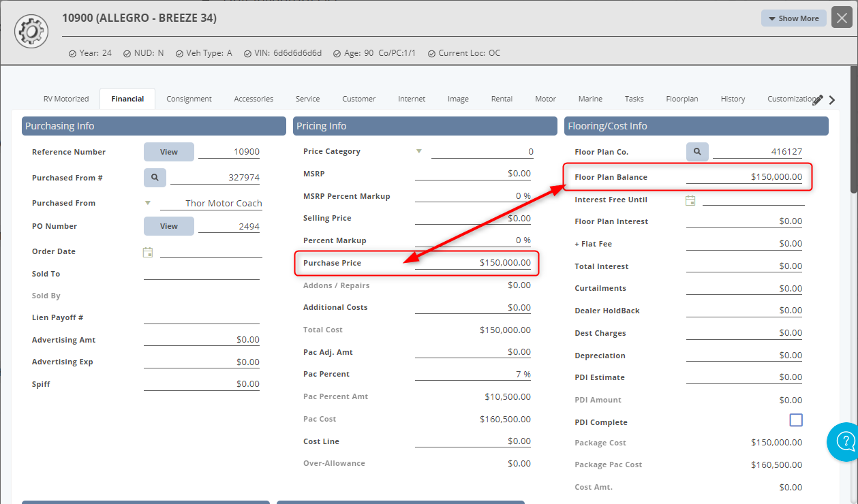Enable the PDI Complete checkbox
858x504 pixels.
tap(795, 420)
